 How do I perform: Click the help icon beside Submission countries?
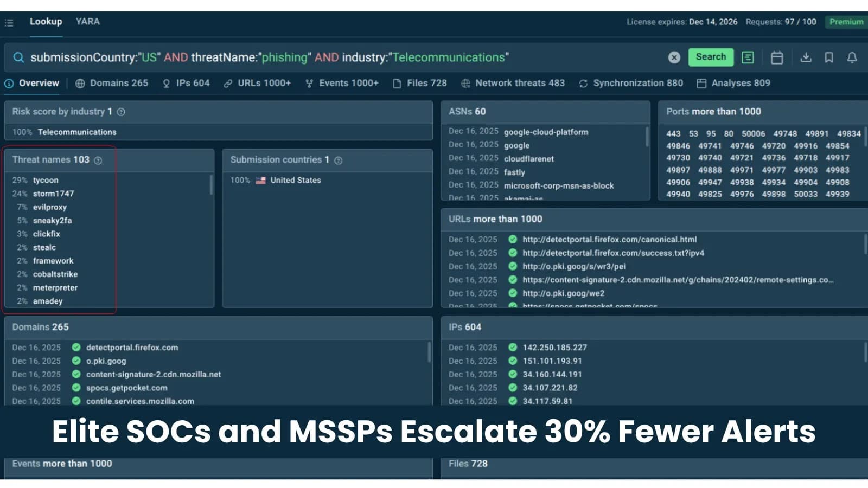point(338,160)
